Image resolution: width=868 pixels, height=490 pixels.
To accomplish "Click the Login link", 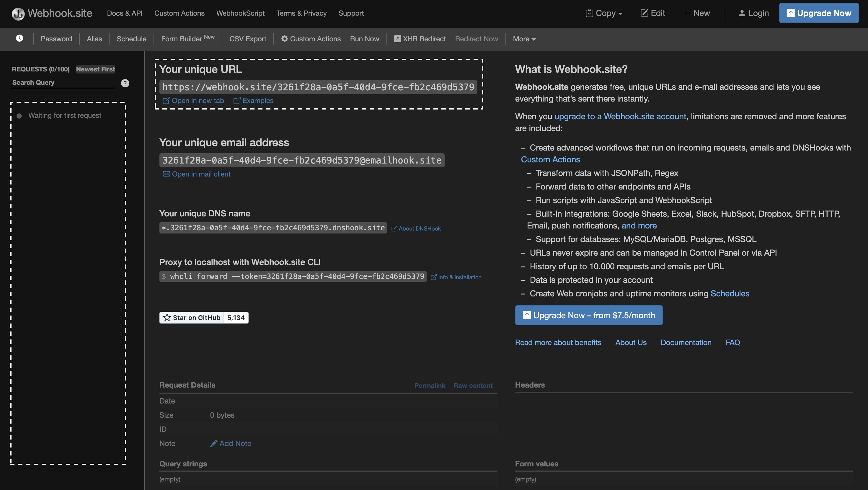I will coord(753,13).
